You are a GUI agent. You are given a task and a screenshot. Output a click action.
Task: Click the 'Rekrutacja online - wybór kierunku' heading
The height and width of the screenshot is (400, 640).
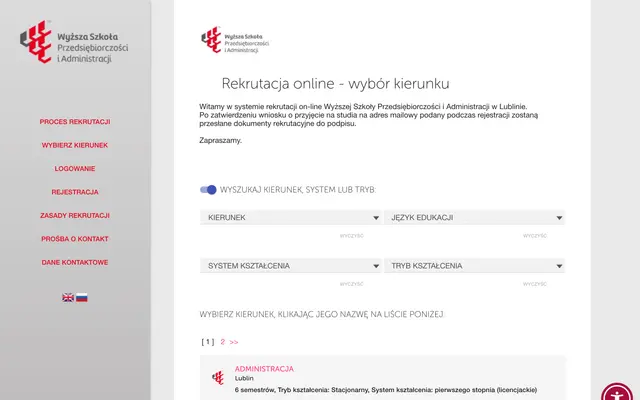pos(336,84)
